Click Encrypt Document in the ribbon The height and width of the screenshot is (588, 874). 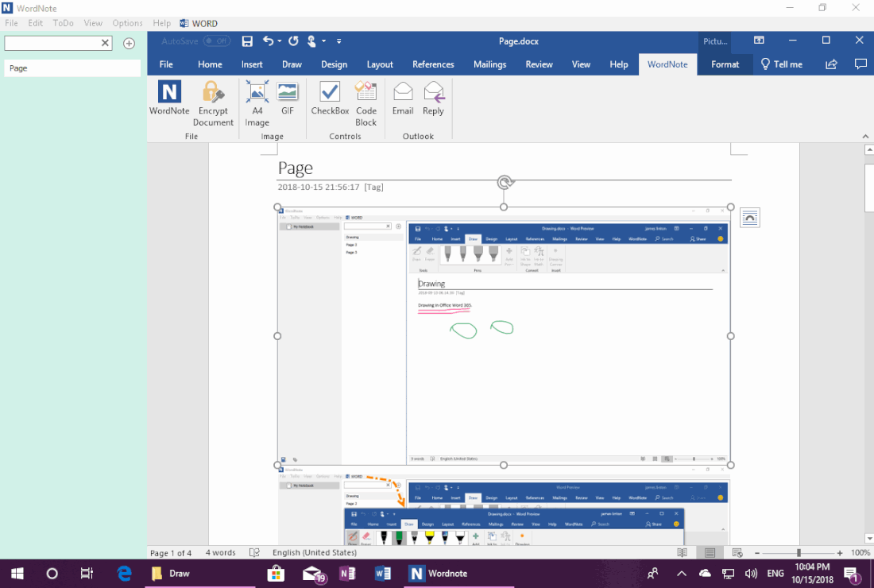[213, 103]
